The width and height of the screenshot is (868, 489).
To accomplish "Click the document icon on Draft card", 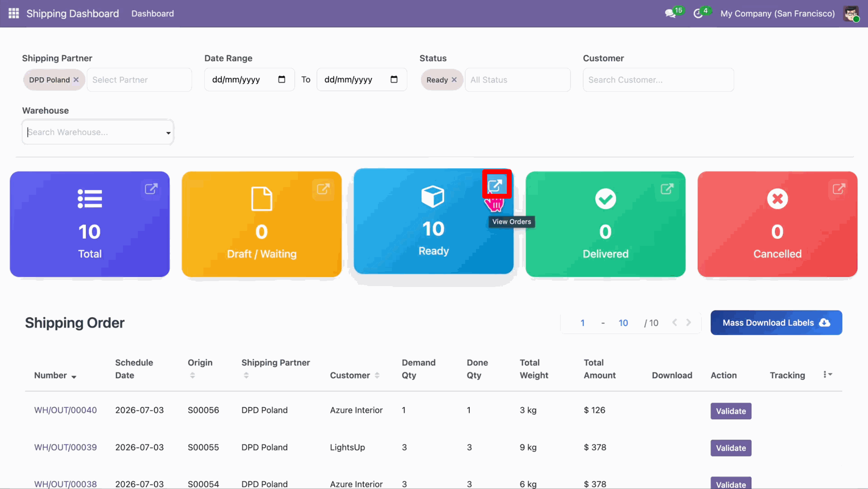I will pyautogui.click(x=261, y=198).
